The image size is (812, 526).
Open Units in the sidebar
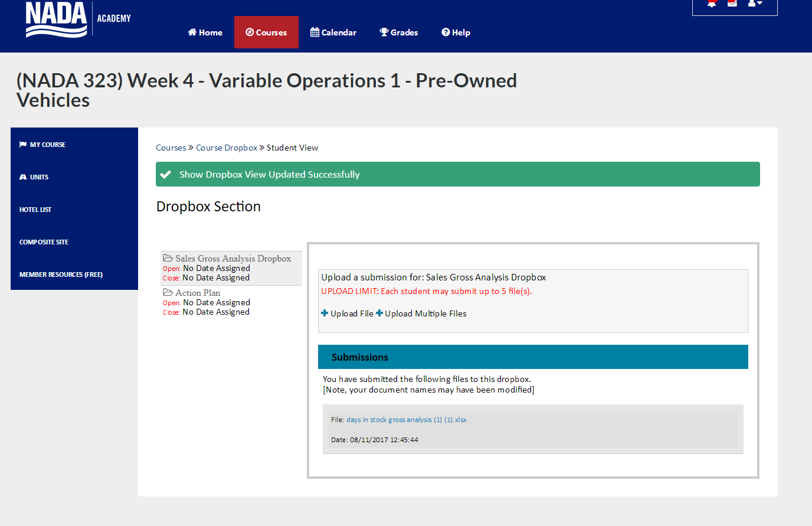coord(39,177)
